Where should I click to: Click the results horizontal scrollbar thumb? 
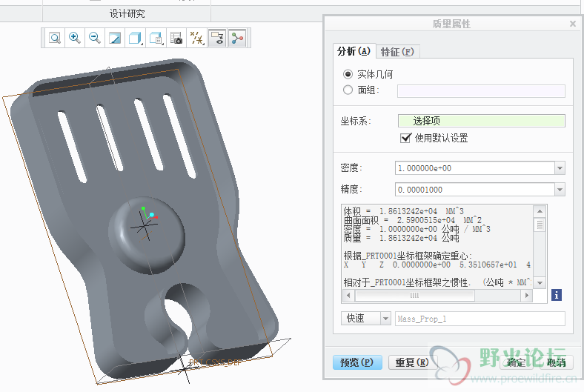[x=414, y=295]
